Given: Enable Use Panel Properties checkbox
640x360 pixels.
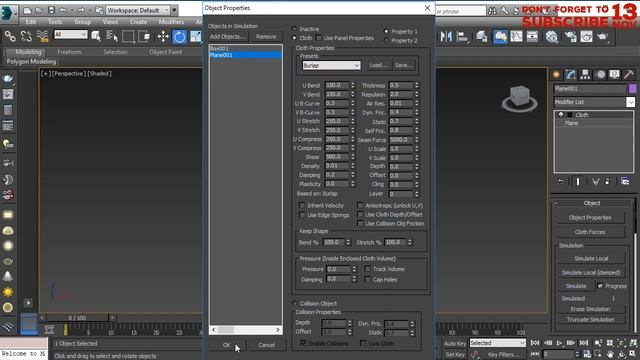Looking at the screenshot, I should coord(319,38).
